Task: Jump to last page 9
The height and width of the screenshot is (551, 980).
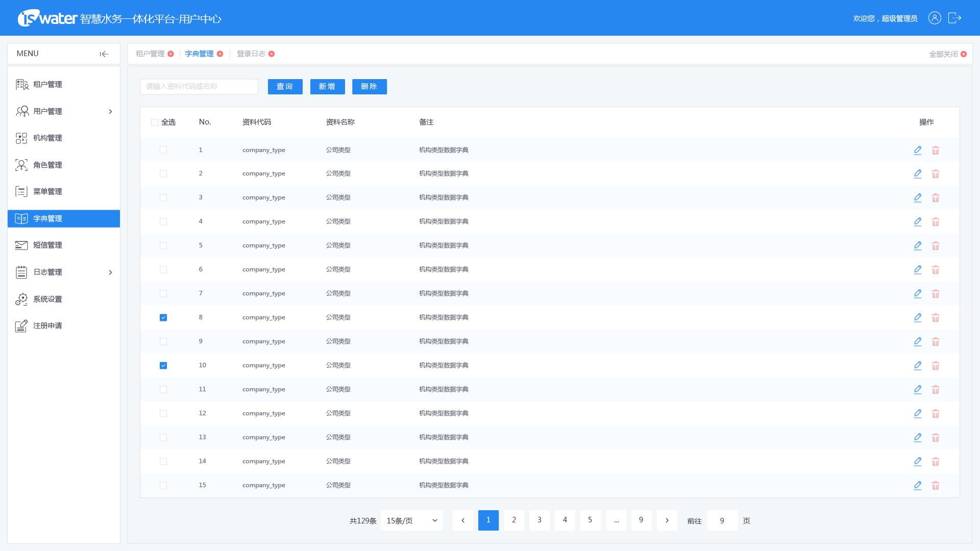Action: [642, 520]
